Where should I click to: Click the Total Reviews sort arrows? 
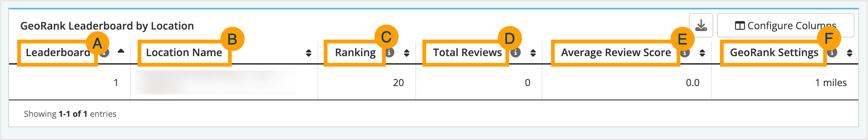tap(533, 53)
